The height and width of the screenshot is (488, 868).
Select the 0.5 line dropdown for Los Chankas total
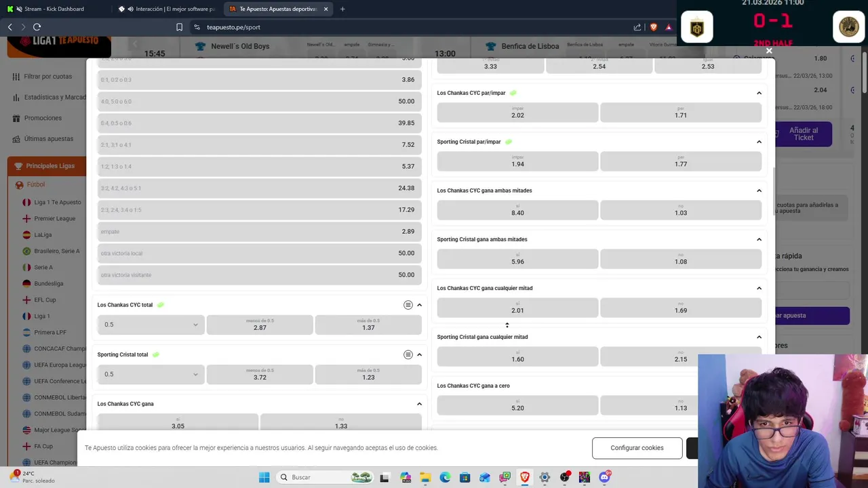coord(151,325)
